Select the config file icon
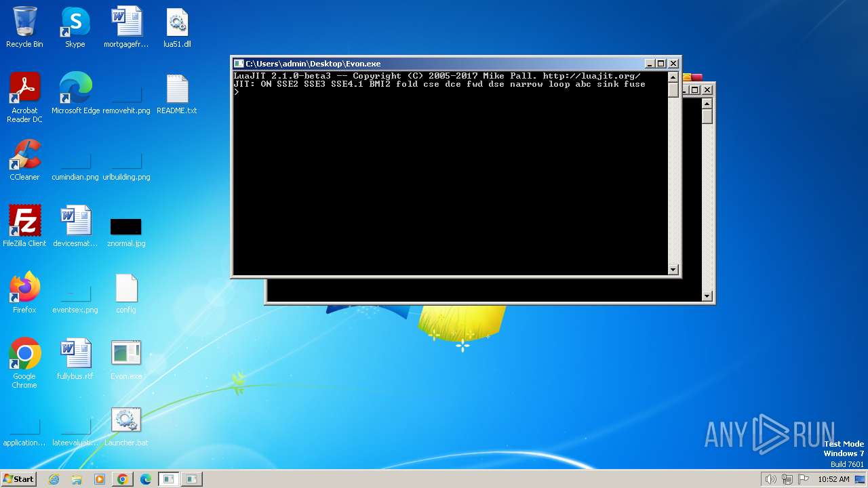The image size is (868, 488). (126, 293)
